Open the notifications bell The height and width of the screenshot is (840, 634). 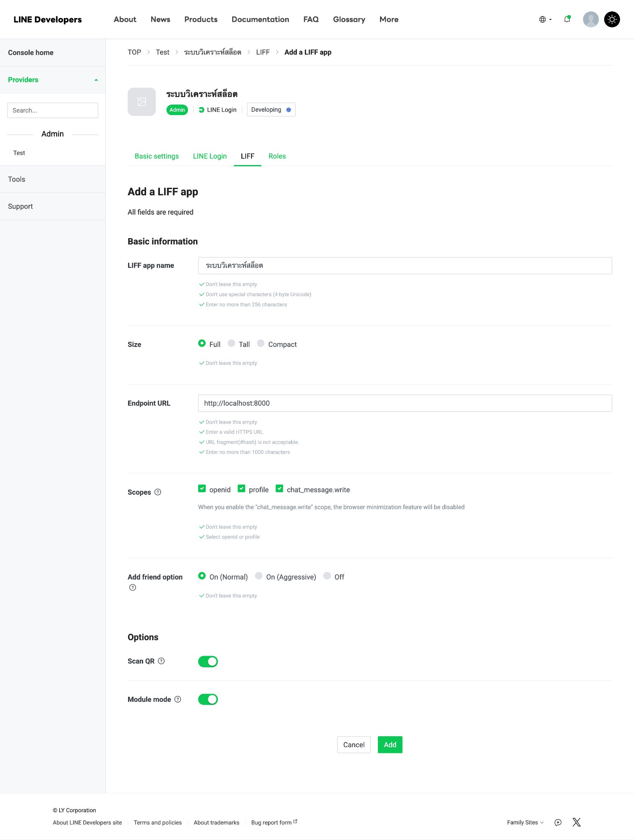pyautogui.click(x=567, y=19)
